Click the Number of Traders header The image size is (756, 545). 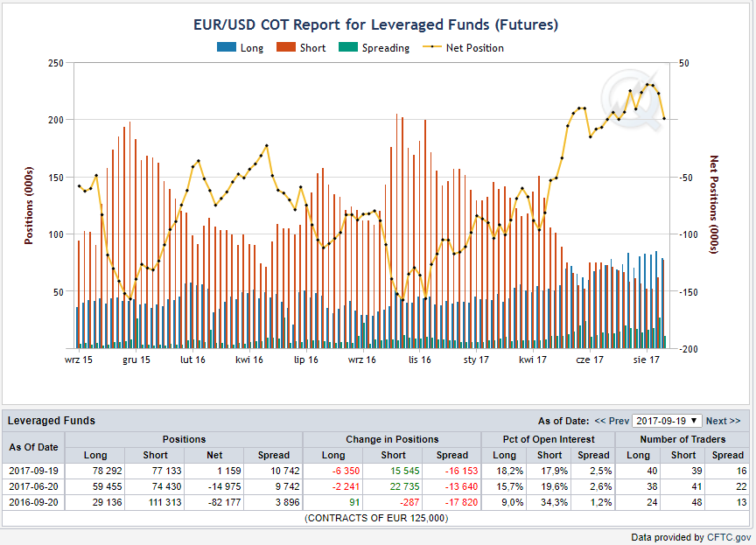[682, 439]
